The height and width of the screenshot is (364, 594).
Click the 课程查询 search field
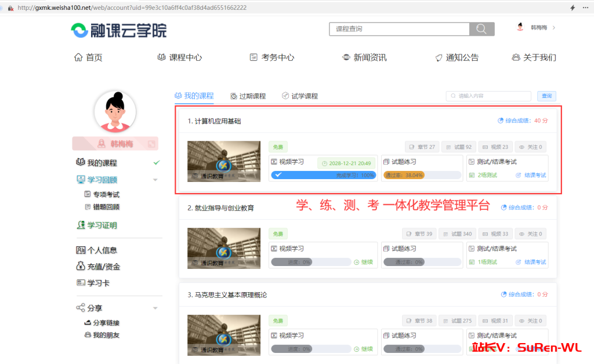[399, 29]
